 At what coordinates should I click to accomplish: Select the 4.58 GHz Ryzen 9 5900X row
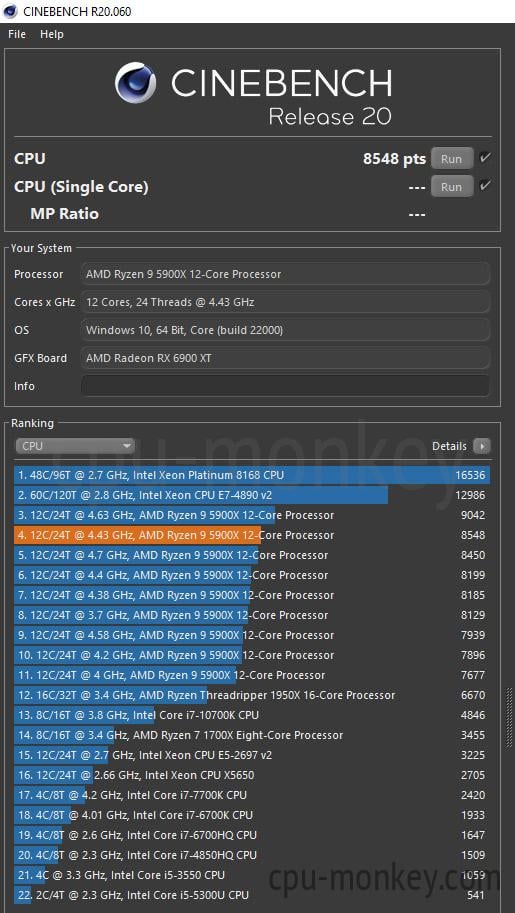[x=252, y=635]
